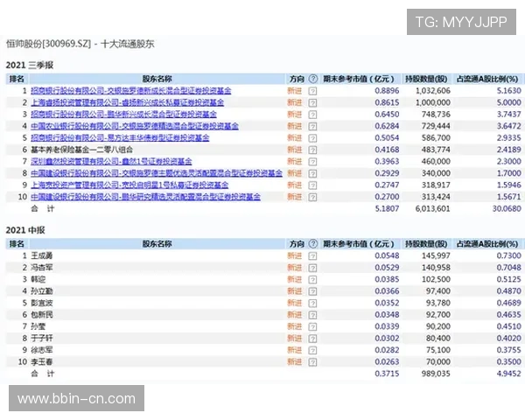Click 期末参考市值 header in 2021三季报 table
This screenshot has width=525, height=420.
click(x=358, y=79)
